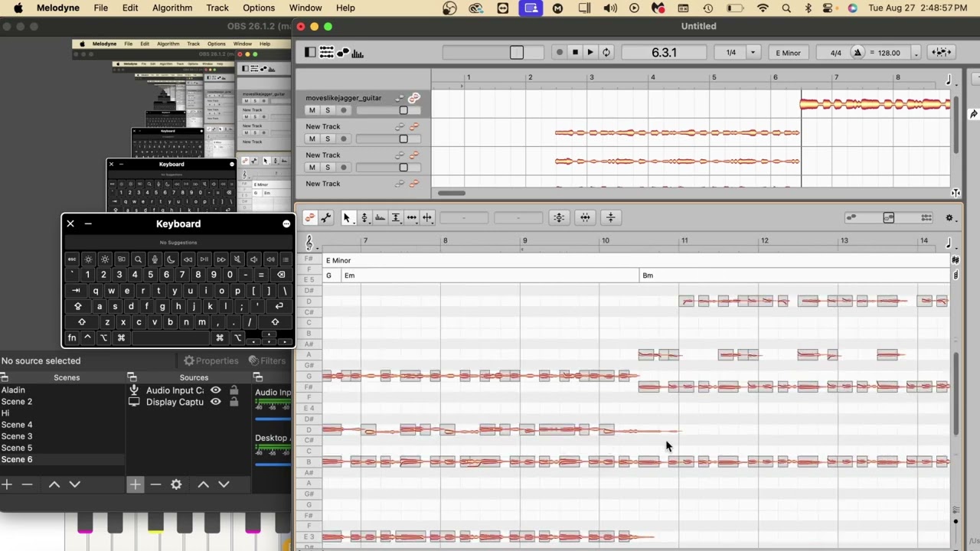Screen dimensions: 980x551
Task: Toggle cycle loop mode
Action: tap(606, 52)
